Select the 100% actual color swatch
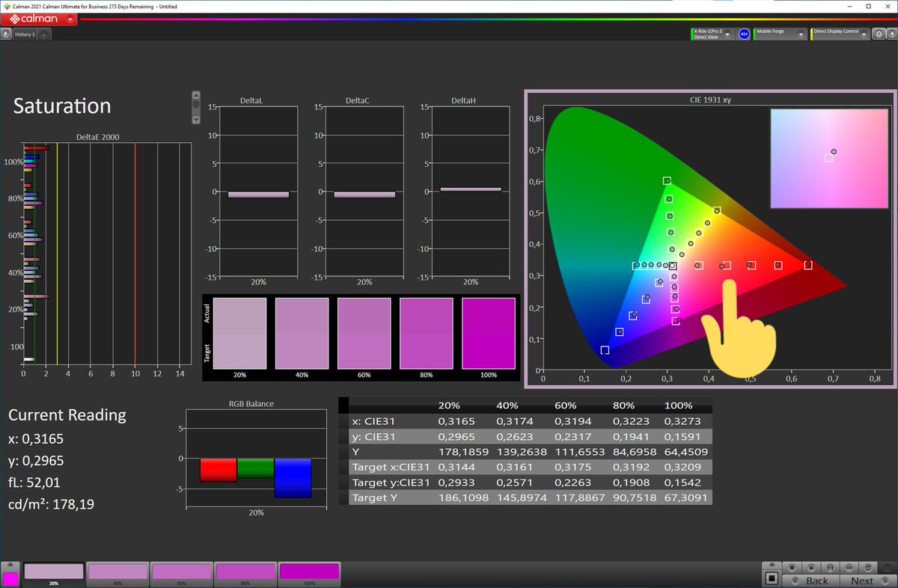 [488, 316]
